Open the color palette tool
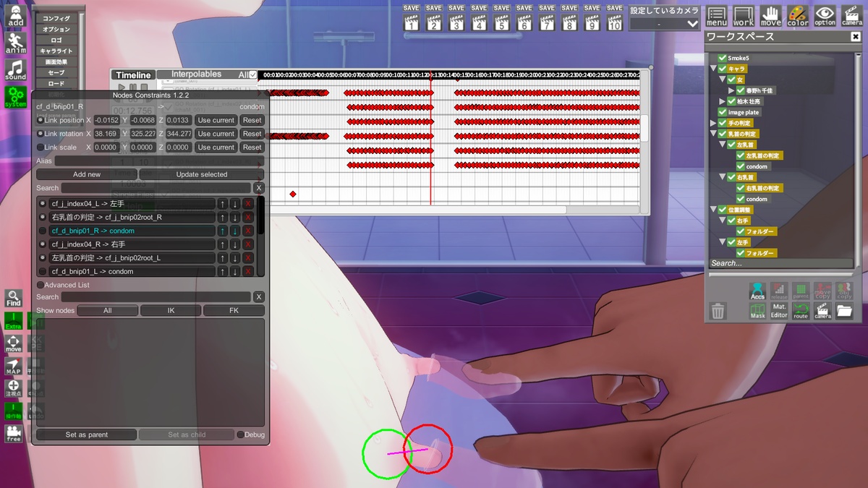The image size is (868, 488). point(798,16)
